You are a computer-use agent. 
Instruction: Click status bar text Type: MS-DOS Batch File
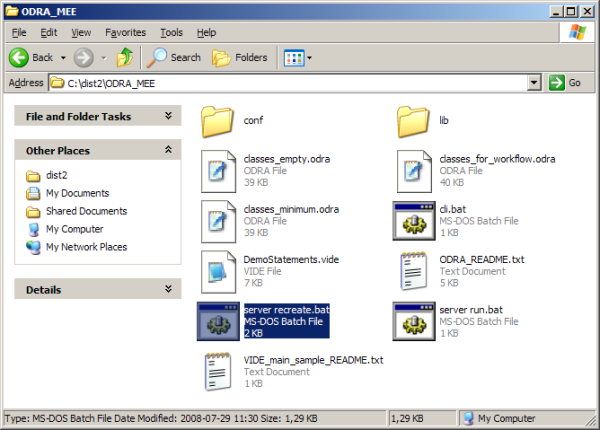pos(59,418)
